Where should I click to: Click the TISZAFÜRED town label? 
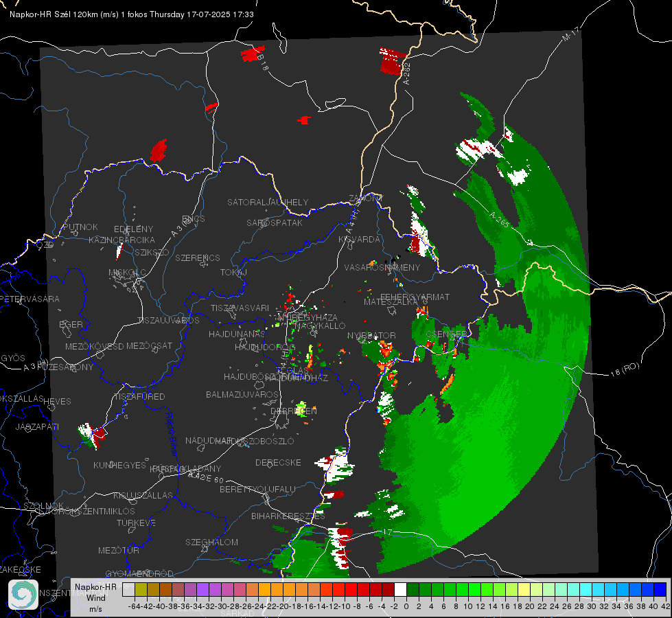(139, 397)
